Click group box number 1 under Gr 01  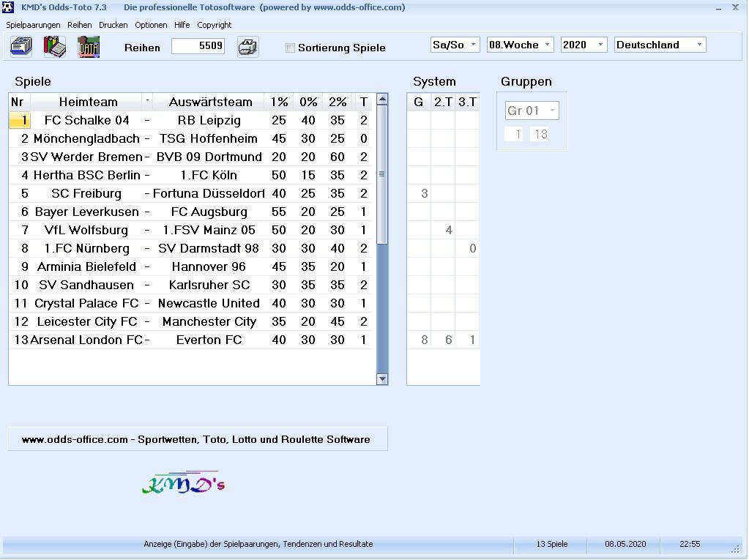pos(514,134)
